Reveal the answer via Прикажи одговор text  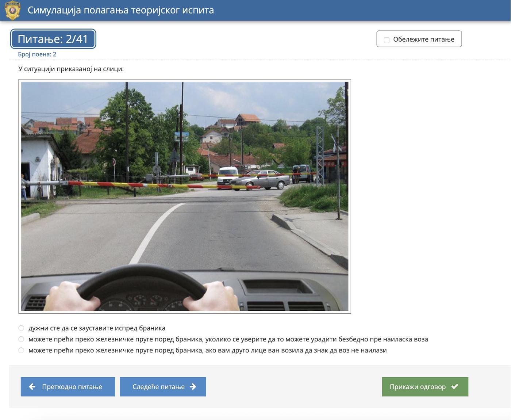[418, 387]
